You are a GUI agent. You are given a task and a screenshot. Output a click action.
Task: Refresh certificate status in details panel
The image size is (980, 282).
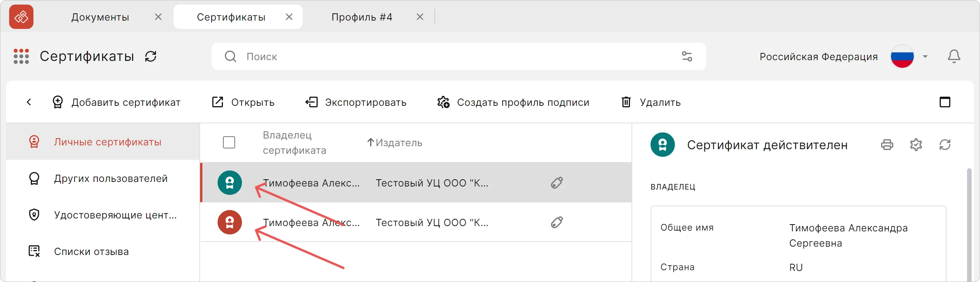click(945, 145)
